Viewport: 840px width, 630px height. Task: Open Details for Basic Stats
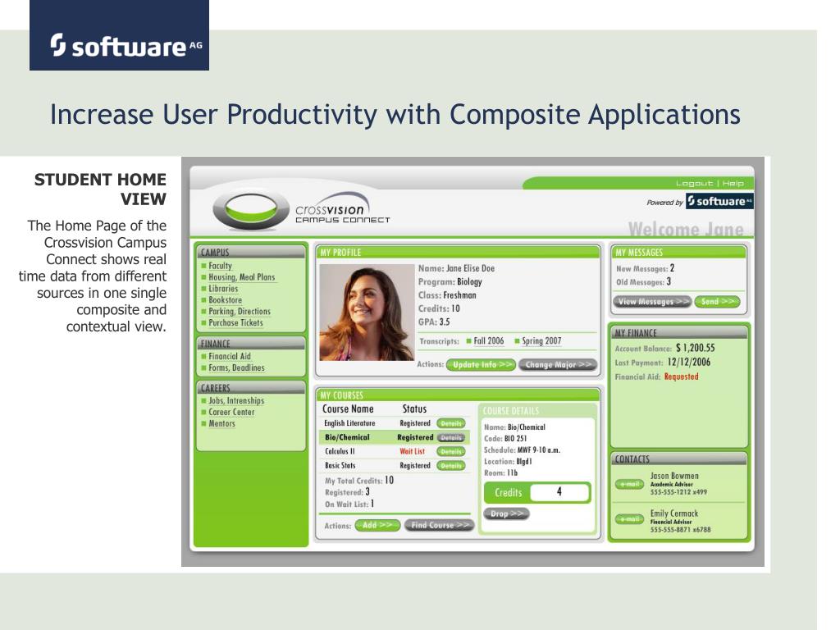(x=450, y=466)
